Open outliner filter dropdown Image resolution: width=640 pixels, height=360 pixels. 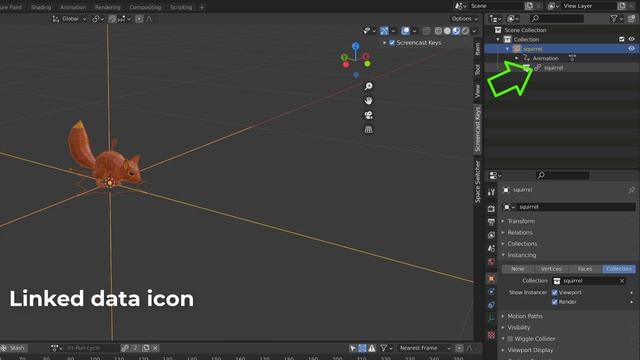(616, 19)
